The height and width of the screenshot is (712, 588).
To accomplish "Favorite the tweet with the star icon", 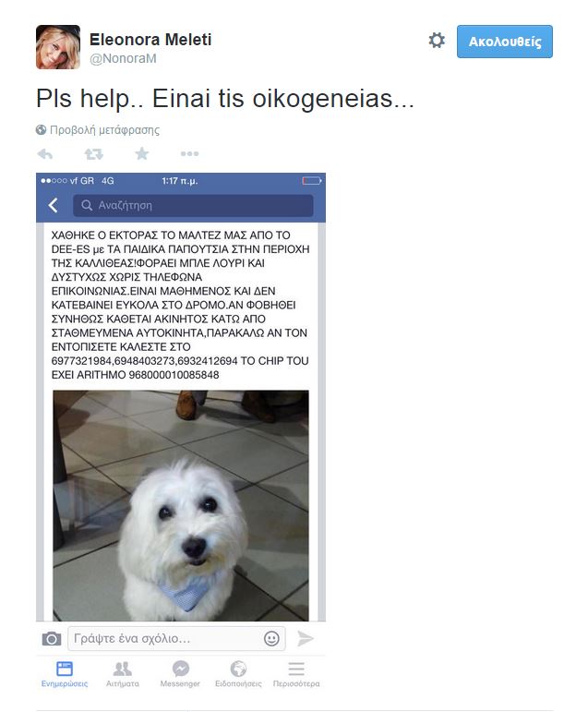I will click(141, 153).
